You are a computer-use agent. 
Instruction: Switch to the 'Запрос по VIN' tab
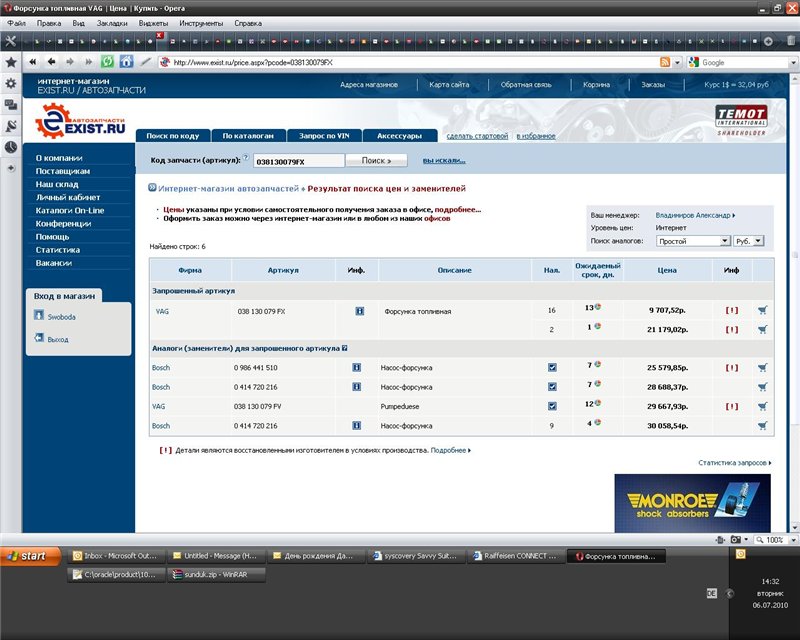tap(321, 136)
